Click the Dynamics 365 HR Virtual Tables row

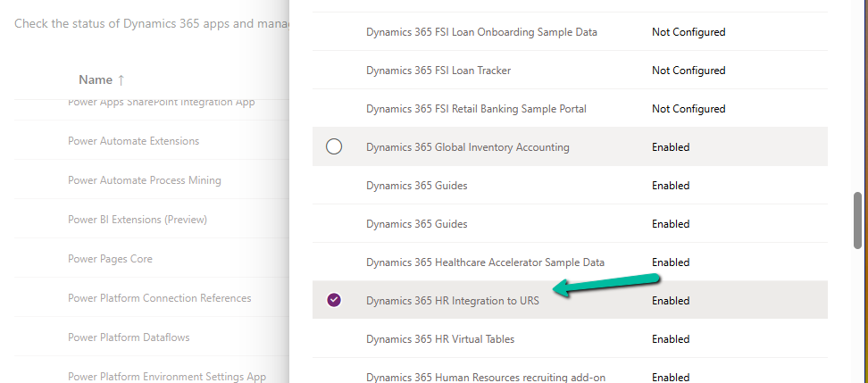[439, 339]
